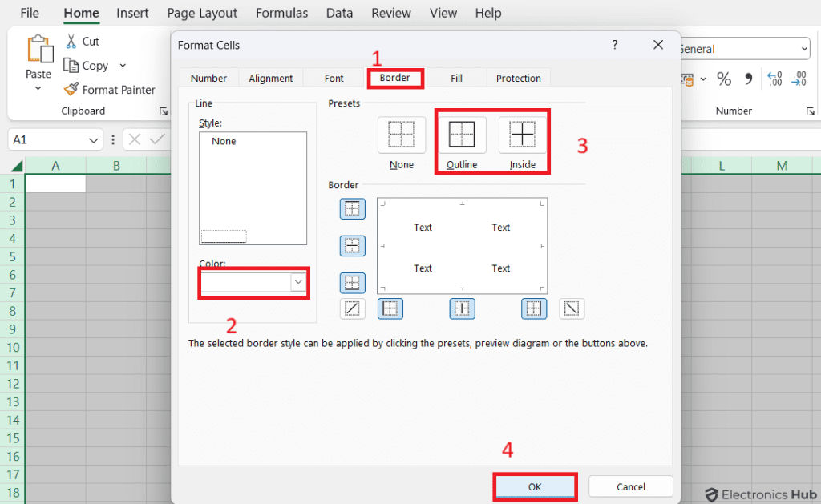This screenshot has height=504, width=821.
Task: Select the top border toggle button
Action: (353, 208)
